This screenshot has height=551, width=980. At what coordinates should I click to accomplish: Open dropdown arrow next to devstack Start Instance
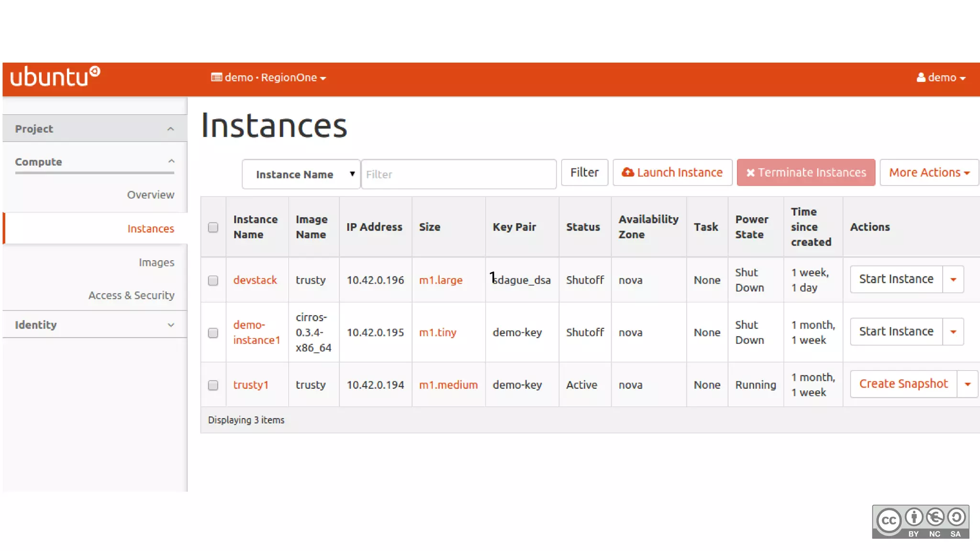click(953, 279)
